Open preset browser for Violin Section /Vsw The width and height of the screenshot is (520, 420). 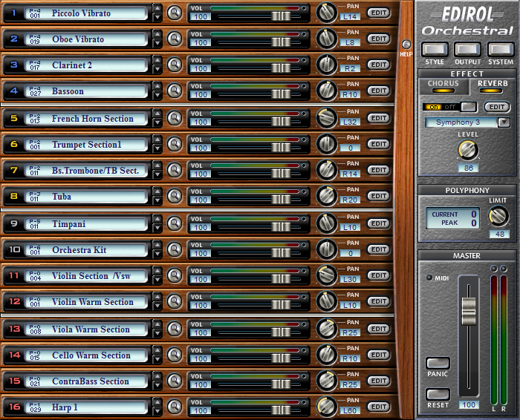coord(174,275)
